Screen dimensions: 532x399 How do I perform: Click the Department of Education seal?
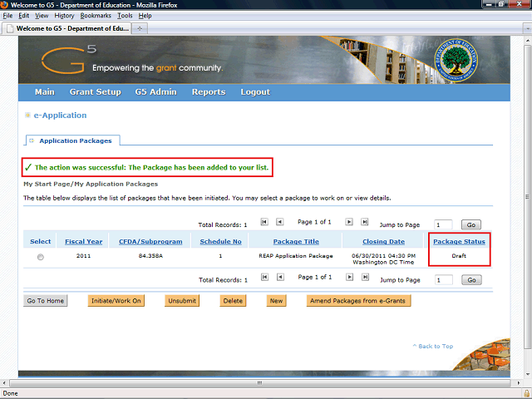click(x=456, y=60)
